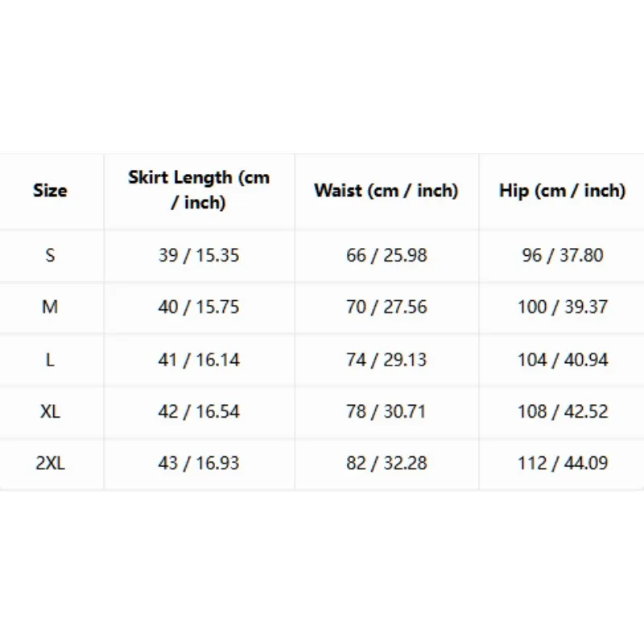644x644 pixels.
Task: Click the 39 / 15.35 skirt length cell
Action: click(199, 255)
